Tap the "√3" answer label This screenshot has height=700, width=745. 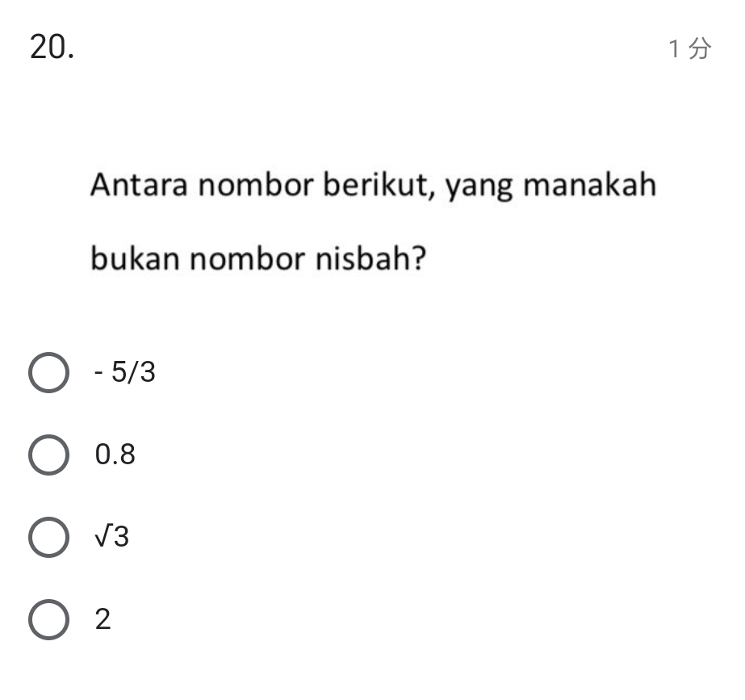click(x=111, y=538)
